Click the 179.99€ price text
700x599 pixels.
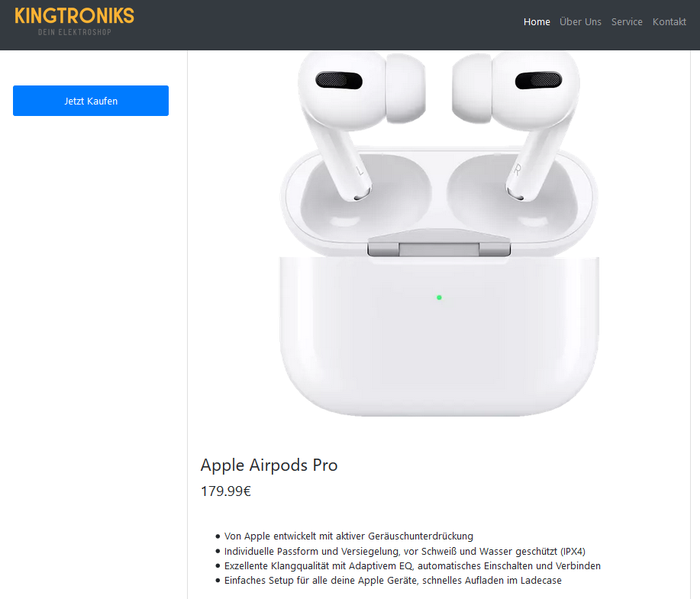[226, 491]
